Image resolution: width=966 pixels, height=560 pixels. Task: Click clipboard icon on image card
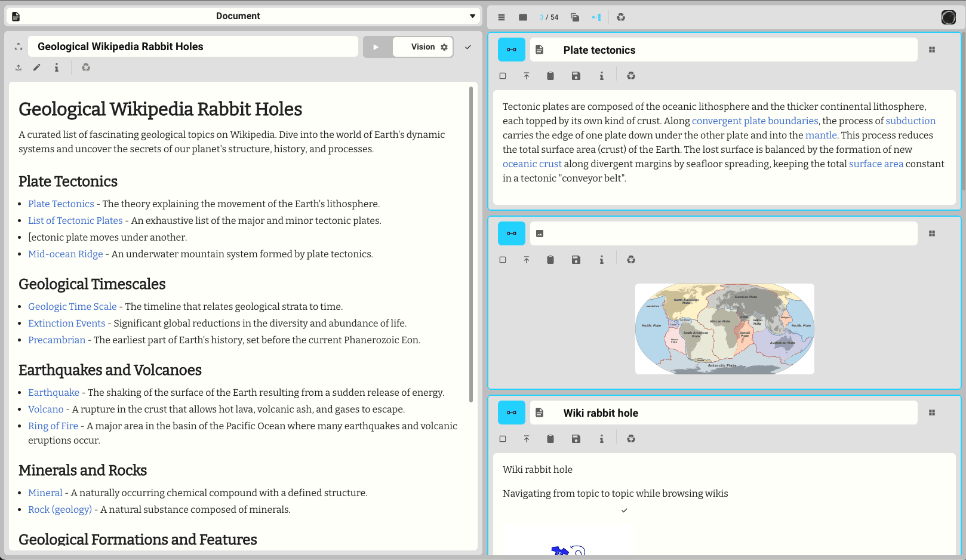550,260
